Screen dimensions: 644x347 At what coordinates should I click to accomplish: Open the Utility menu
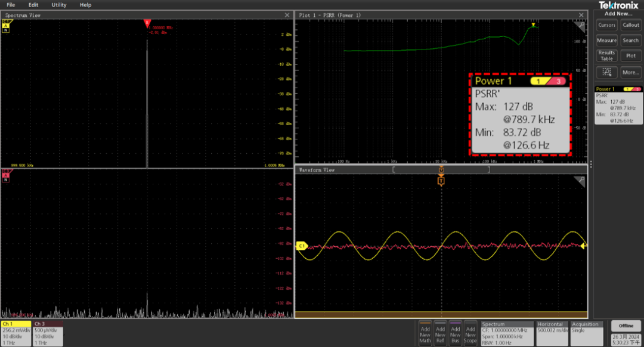coord(59,5)
